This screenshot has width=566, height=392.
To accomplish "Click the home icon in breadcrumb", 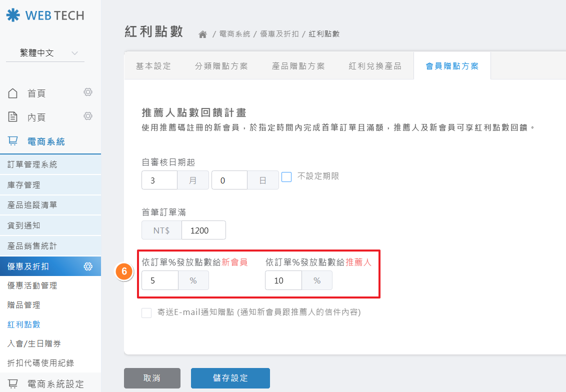I will [202, 34].
